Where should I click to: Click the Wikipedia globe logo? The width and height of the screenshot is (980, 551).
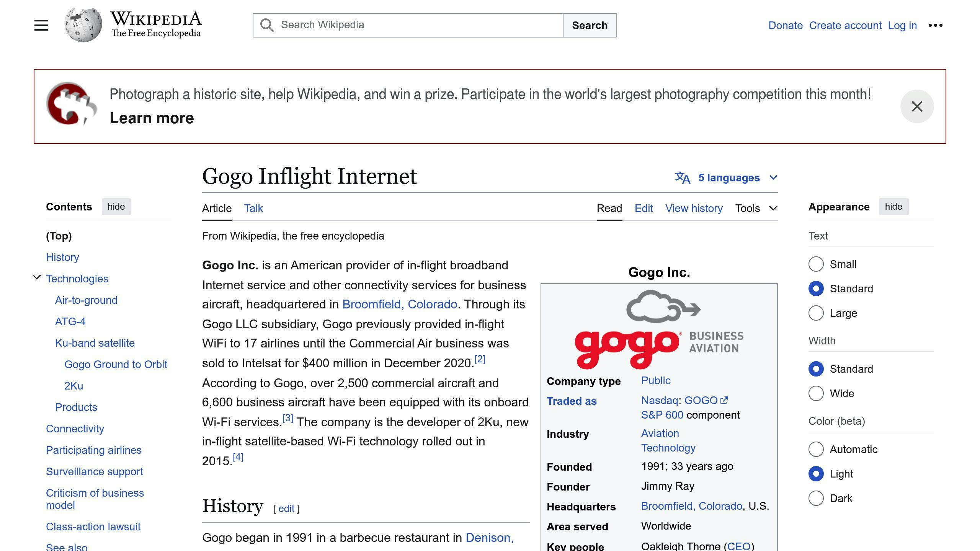coord(83,25)
